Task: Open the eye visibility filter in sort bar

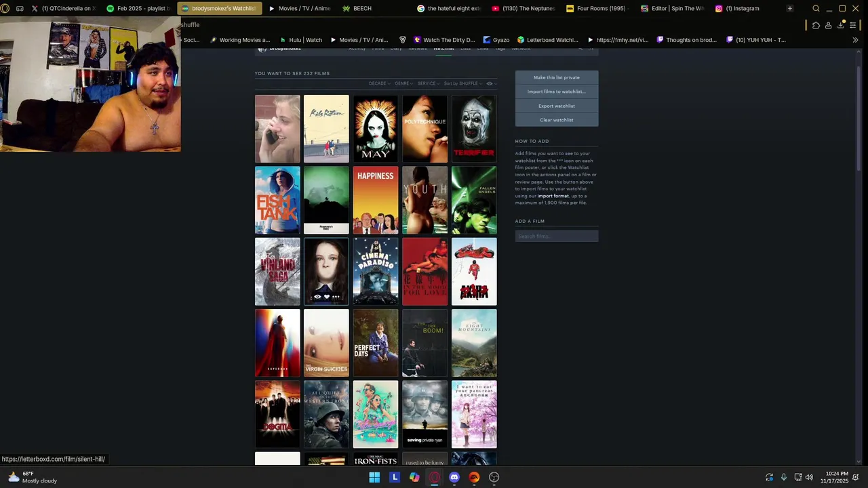Action: tap(490, 83)
